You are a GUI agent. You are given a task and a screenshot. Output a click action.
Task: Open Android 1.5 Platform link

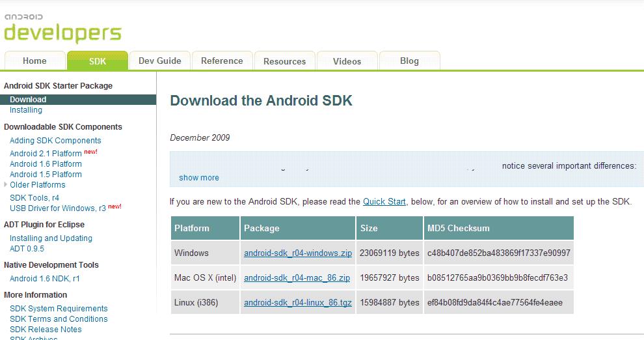point(46,175)
